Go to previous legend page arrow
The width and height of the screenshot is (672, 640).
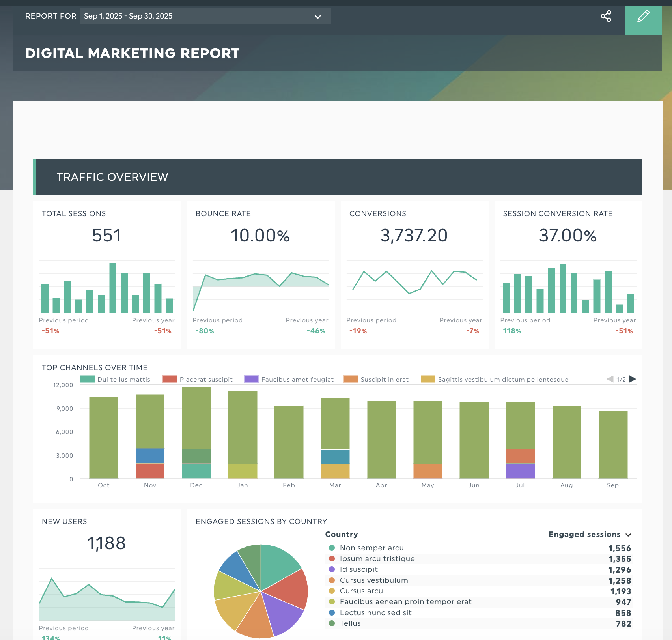click(x=610, y=379)
